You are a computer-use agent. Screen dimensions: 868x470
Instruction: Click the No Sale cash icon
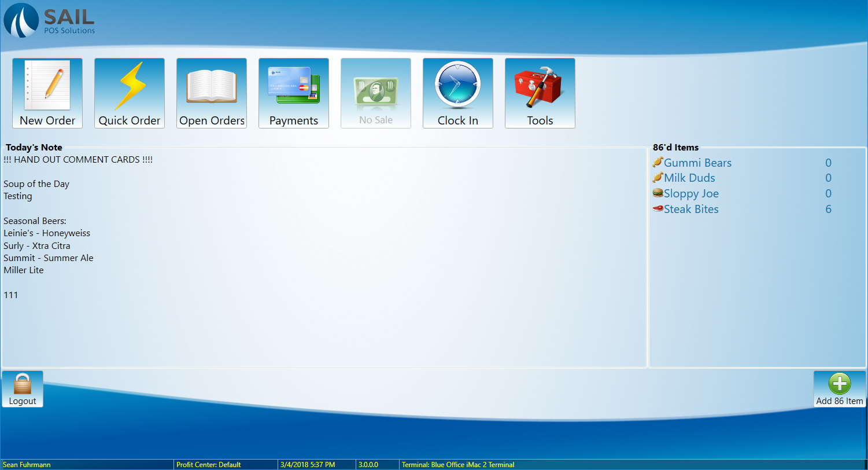pos(376,93)
